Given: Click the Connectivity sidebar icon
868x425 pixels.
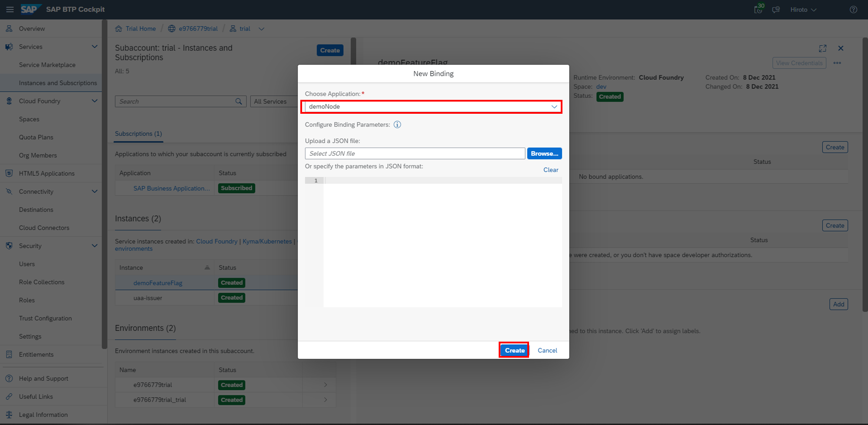Looking at the screenshot, I should (9, 191).
